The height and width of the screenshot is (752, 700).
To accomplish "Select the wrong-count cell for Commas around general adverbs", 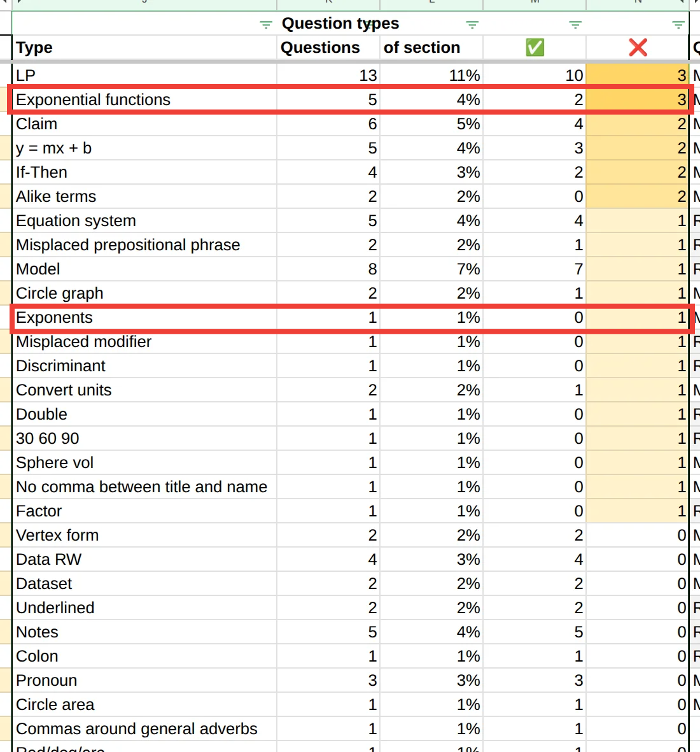I will [x=638, y=728].
